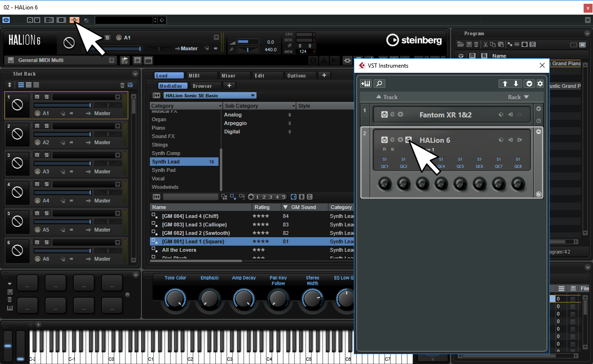This screenshot has height=364, width=593.
Task: Select the Arpeggio sub category
Action: [x=235, y=123]
